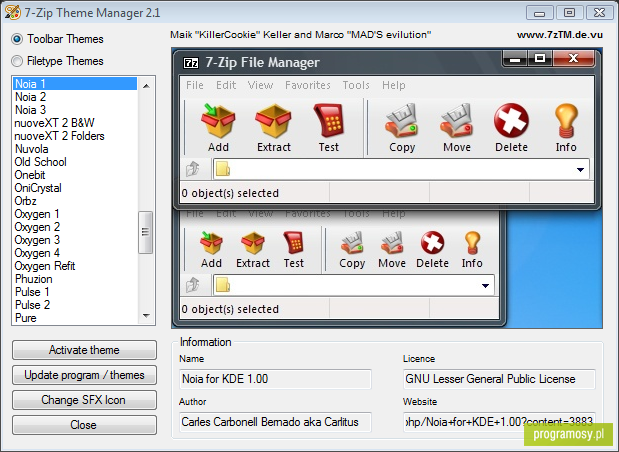Click the Website information field
Viewport: 619px width, 452px height.
click(499, 422)
